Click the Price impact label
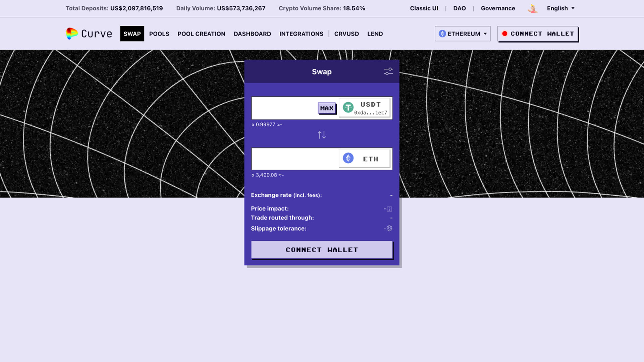 click(x=270, y=208)
